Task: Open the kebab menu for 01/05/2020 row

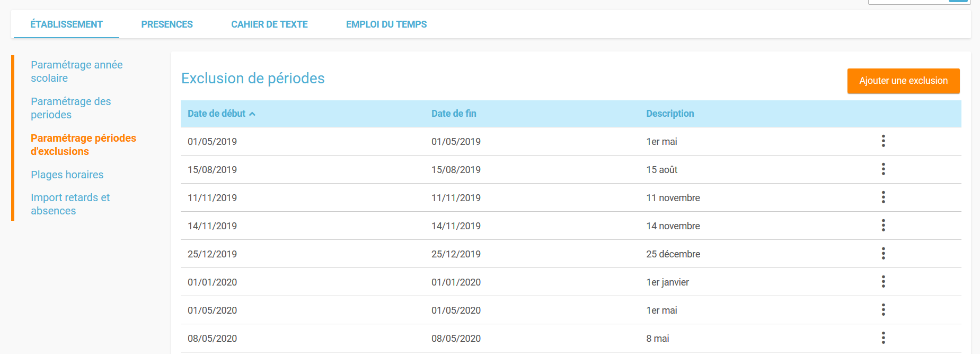Action: (x=883, y=310)
